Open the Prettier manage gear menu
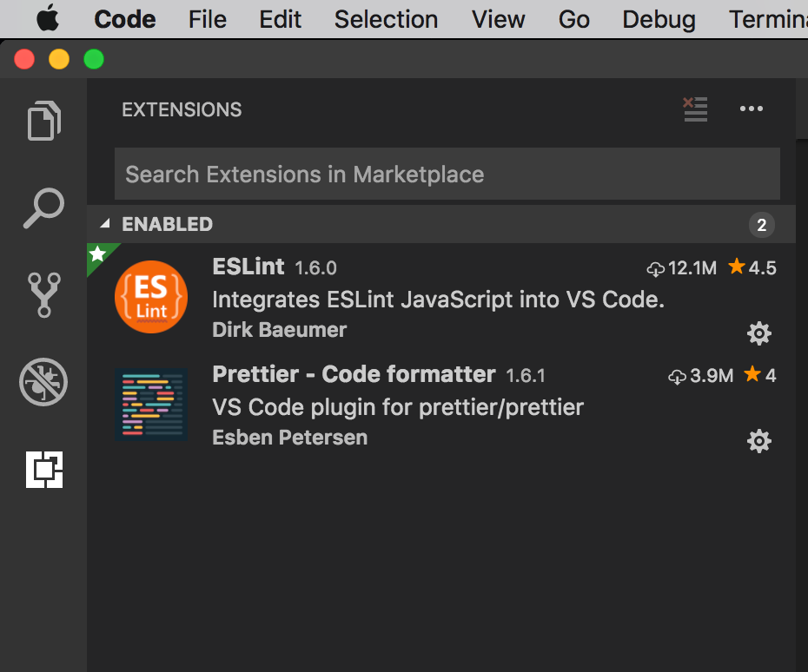 (x=759, y=441)
